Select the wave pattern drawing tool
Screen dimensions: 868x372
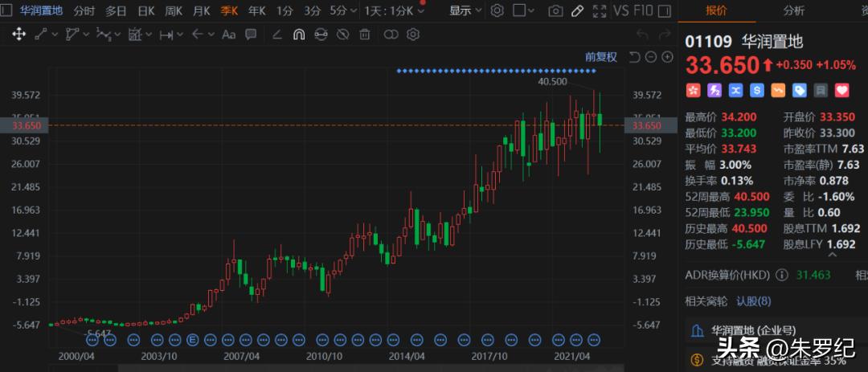pyautogui.click(x=104, y=35)
